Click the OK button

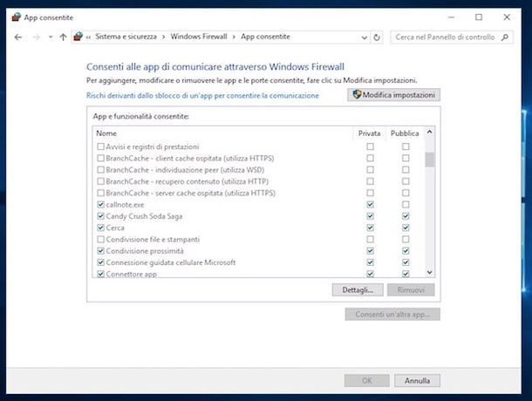point(367,381)
